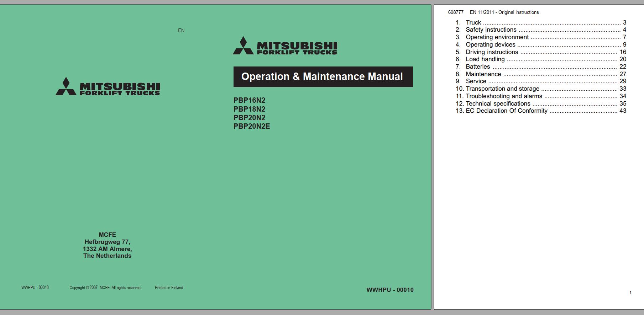Click "9. Service" in table of contents
This screenshot has height=315, width=644.
pyautogui.click(x=541, y=81)
